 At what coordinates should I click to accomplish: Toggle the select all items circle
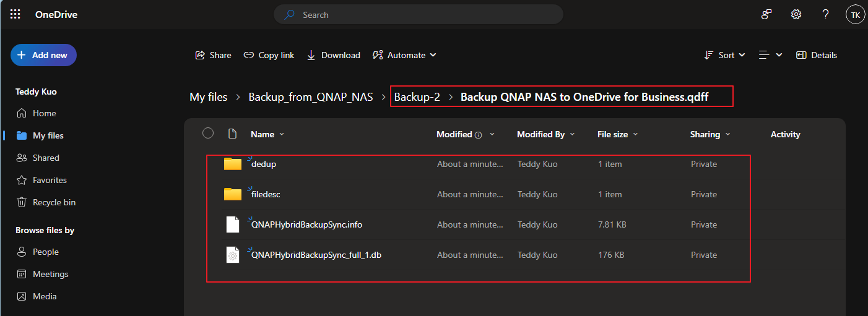coord(208,134)
